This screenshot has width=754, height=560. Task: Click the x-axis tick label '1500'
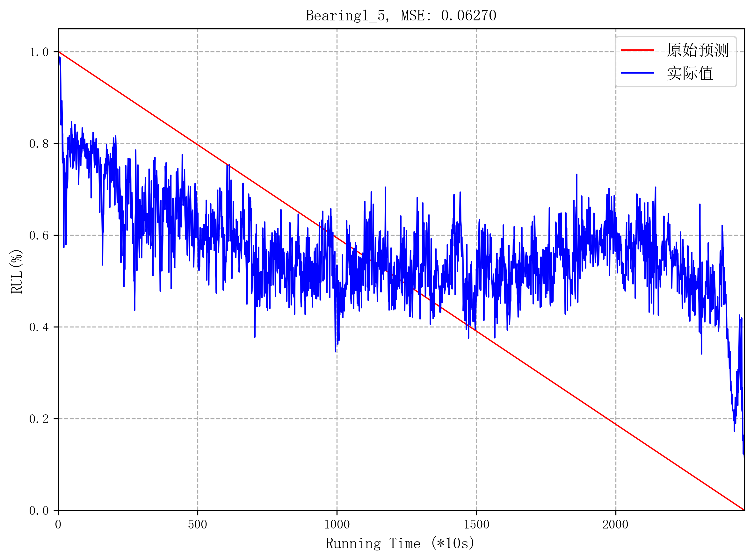pyautogui.click(x=477, y=524)
